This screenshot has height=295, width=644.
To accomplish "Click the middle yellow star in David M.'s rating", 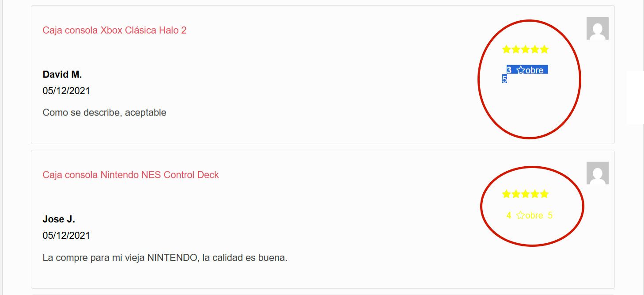I will [526, 49].
